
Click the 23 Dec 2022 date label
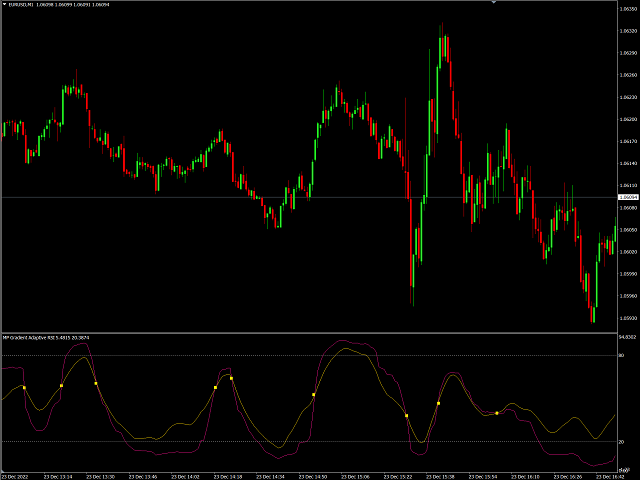(15, 476)
